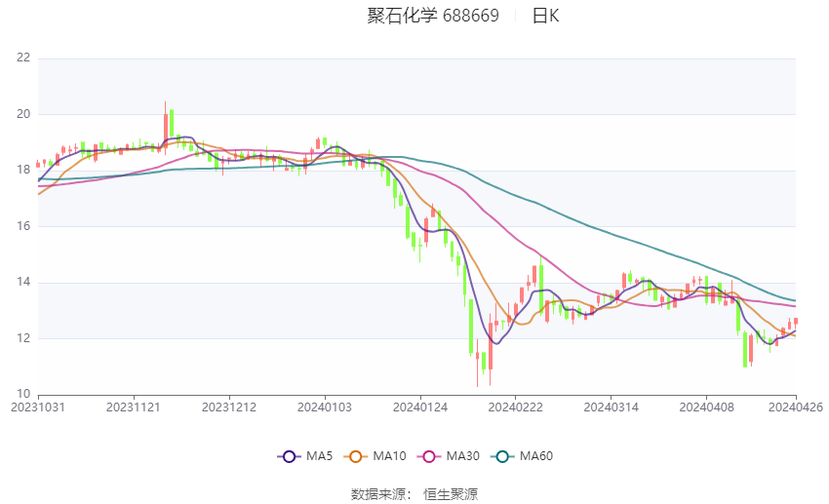This screenshot has height=504, width=829.
Task: Click the 20231031 date on the x-axis
Action: click(37, 407)
